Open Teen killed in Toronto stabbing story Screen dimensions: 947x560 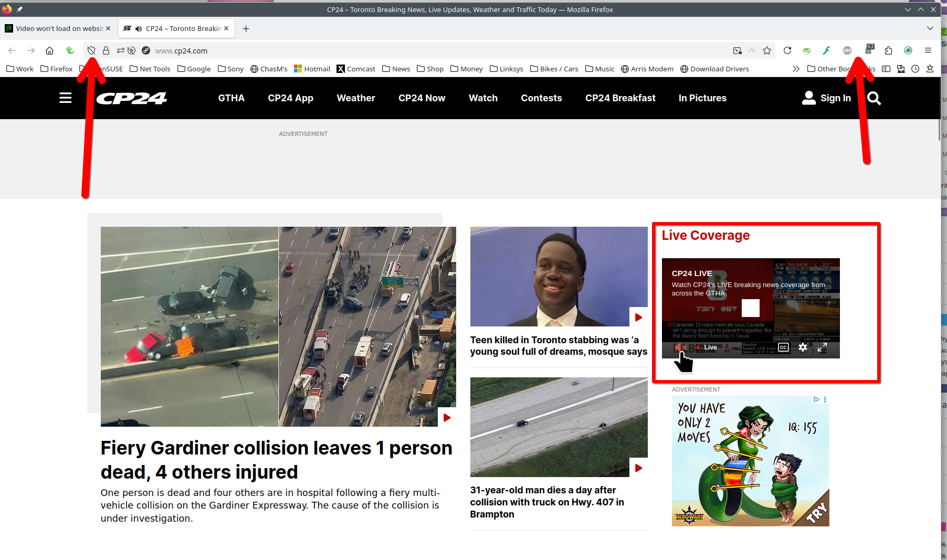coord(559,346)
